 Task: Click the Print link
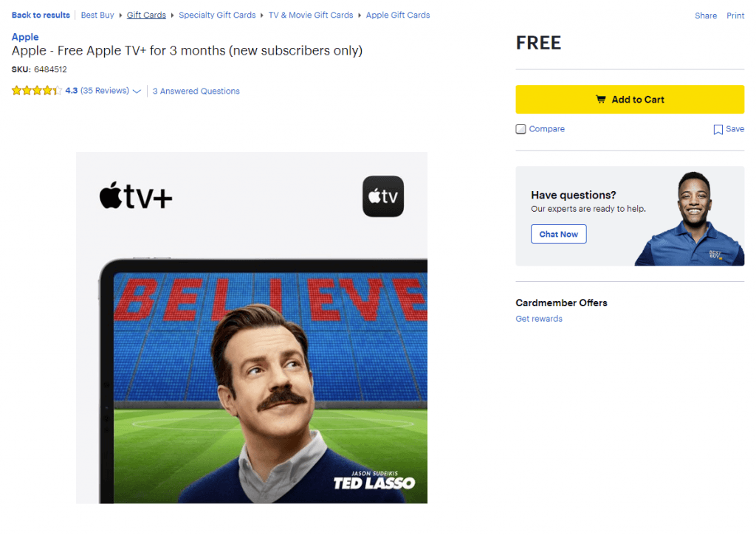click(x=735, y=15)
